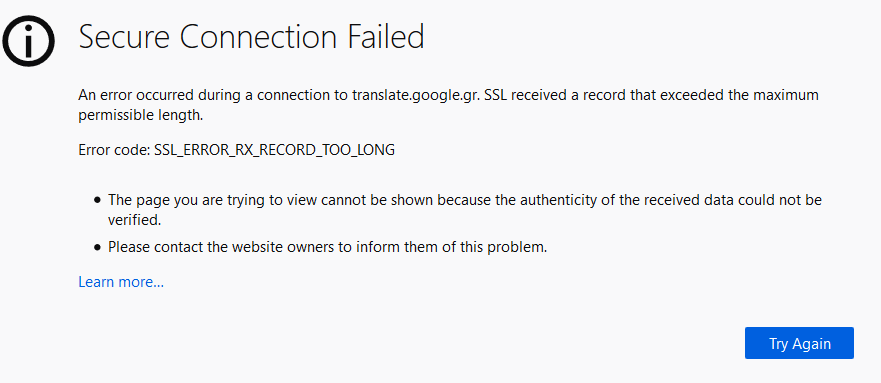Click the SSL_ERROR_RX_RECORD_TOO_LONG error code text
This screenshot has width=881, height=383.
click(274, 151)
